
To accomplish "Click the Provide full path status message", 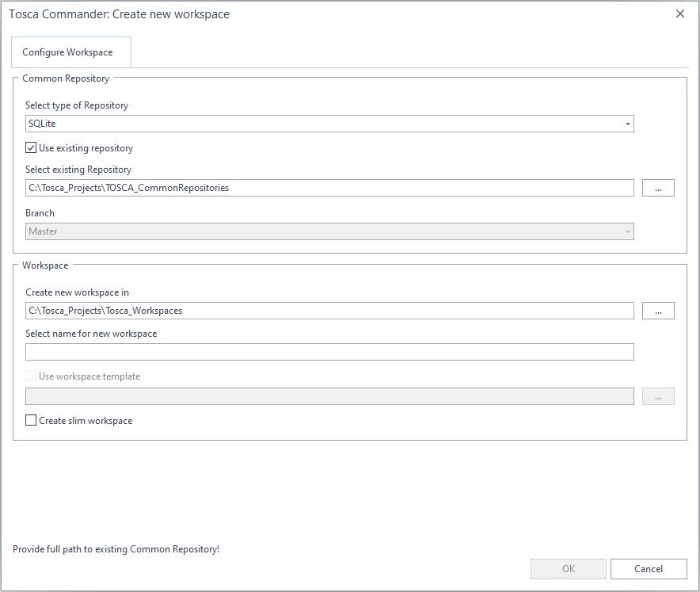I will coord(116,549).
